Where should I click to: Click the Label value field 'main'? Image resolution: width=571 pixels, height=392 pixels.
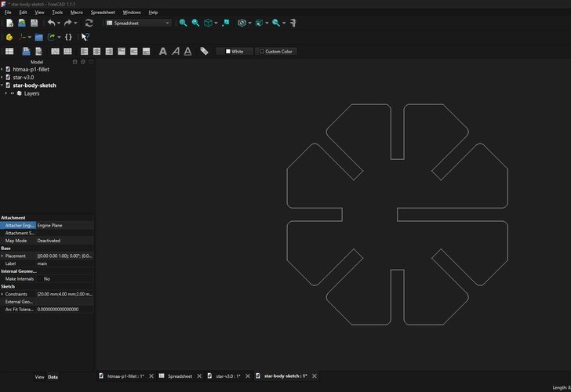(x=65, y=263)
